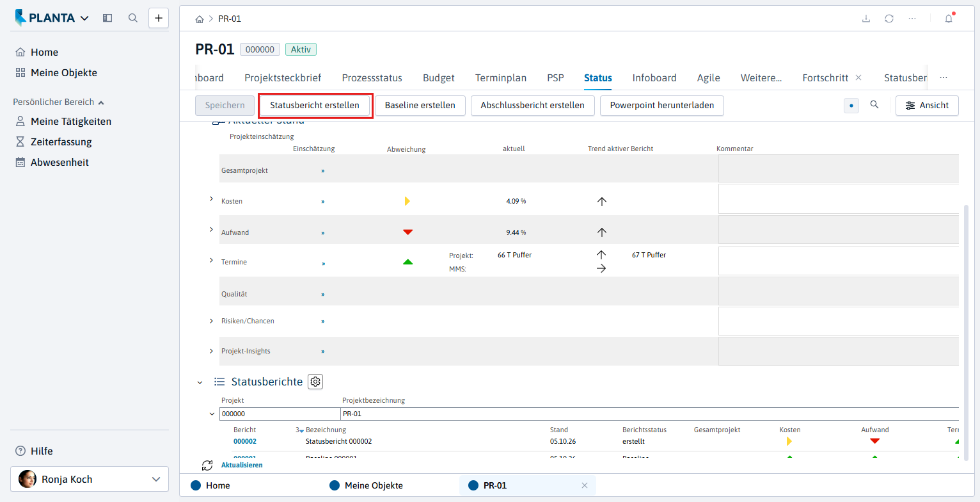Open search in left sidebar header
Screen dimensions: 980x502
[x=133, y=18]
